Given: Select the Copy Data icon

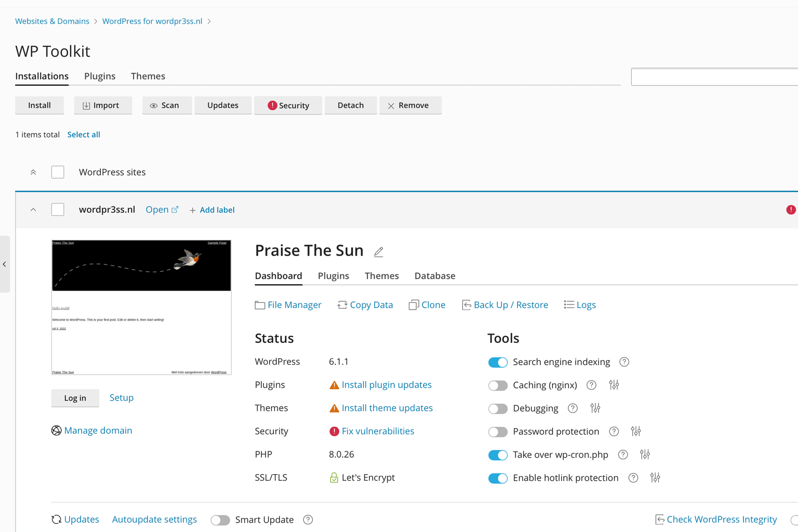Looking at the screenshot, I should tap(342, 305).
